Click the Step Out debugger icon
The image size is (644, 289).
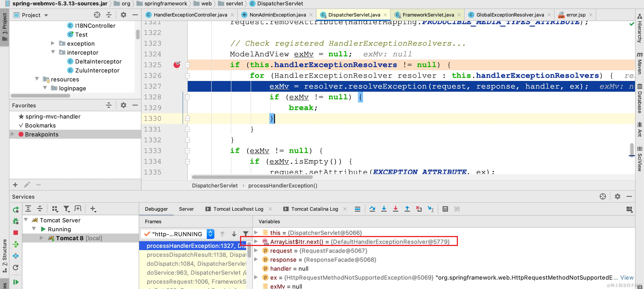click(407, 209)
